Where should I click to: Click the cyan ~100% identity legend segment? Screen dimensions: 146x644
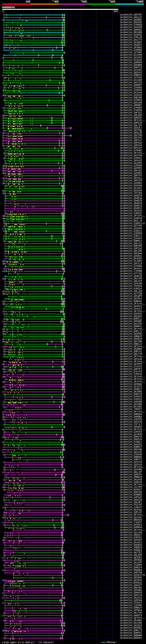[x=130, y=4]
